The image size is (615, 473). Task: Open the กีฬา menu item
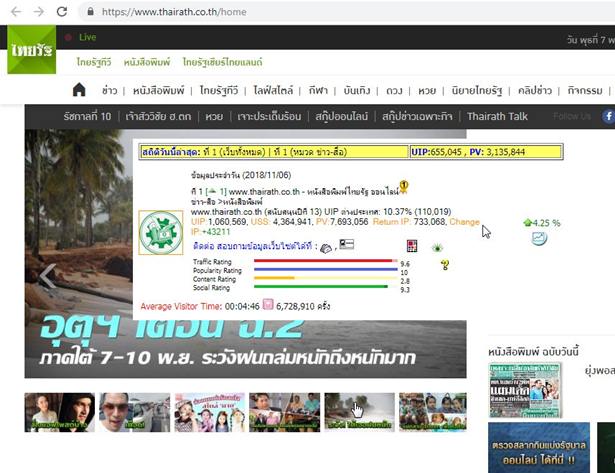[318, 91]
